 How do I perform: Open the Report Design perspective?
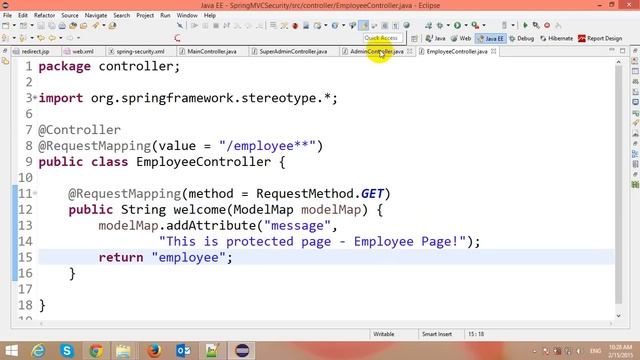coord(600,38)
